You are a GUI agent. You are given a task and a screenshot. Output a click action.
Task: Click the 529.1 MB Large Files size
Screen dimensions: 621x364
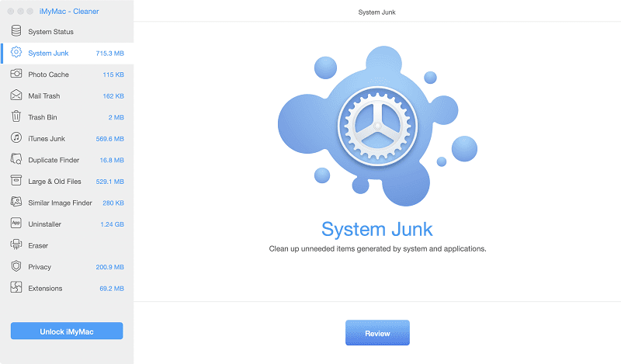(109, 182)
